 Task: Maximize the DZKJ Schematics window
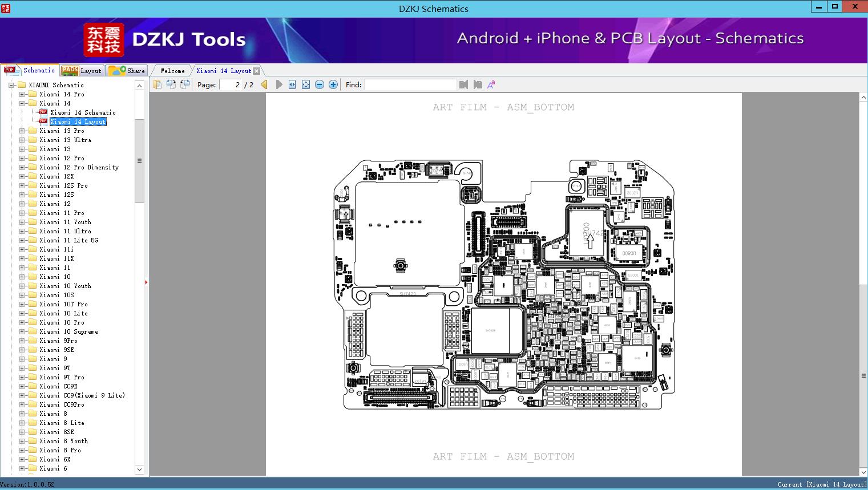pos(835,7)
